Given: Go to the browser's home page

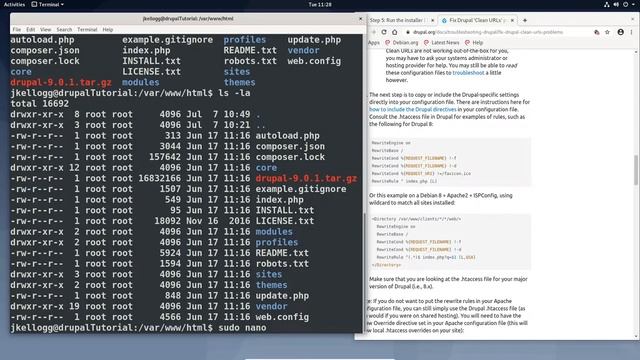Looking at the screenshot, I should point(395,32).
